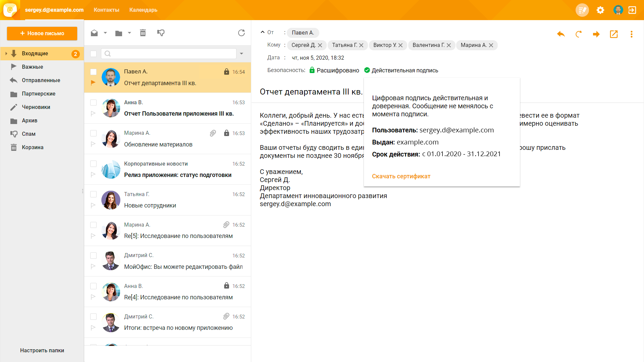Image resolution: width=644 pixels, height=362 pixels.
Task: Switch to the Календарь tab
Action: click(143, 10)
